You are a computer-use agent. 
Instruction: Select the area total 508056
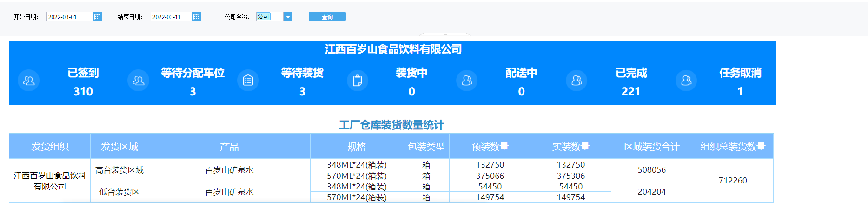tap(652, 170)
